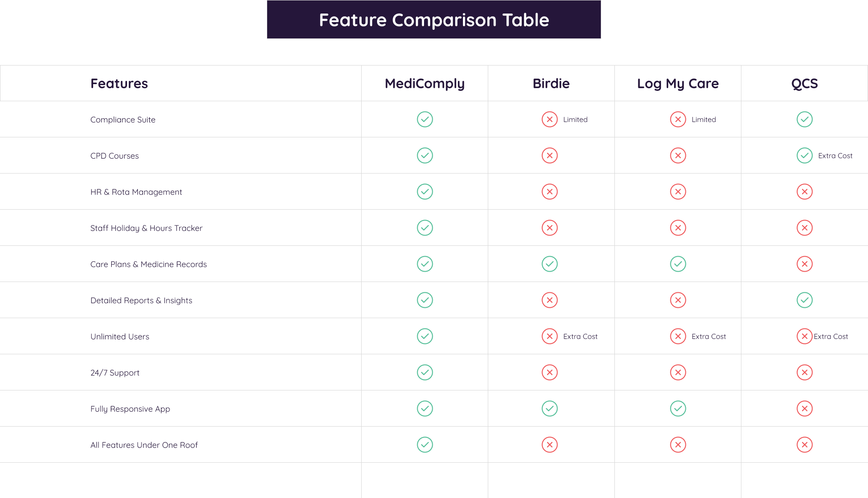This screenshot has width=868, height=498.
Task: Click QCS red cross for Unlimited Users
Action: (804, 336)
